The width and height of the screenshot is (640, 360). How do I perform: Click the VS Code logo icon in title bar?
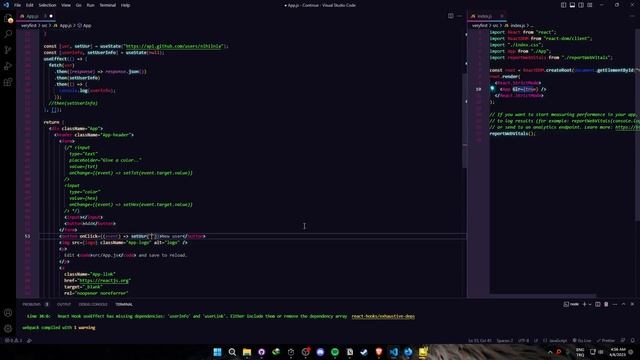click(x=6, y=5)
